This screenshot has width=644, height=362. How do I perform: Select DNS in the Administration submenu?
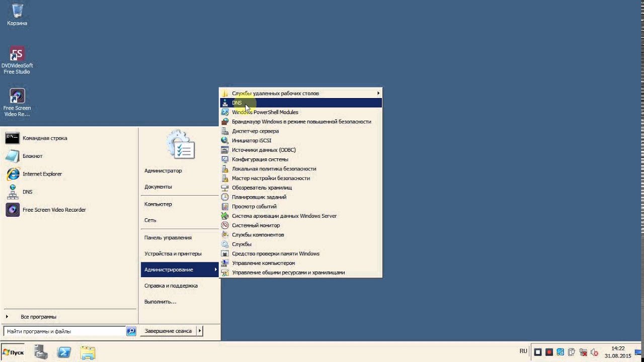point(301,103)
